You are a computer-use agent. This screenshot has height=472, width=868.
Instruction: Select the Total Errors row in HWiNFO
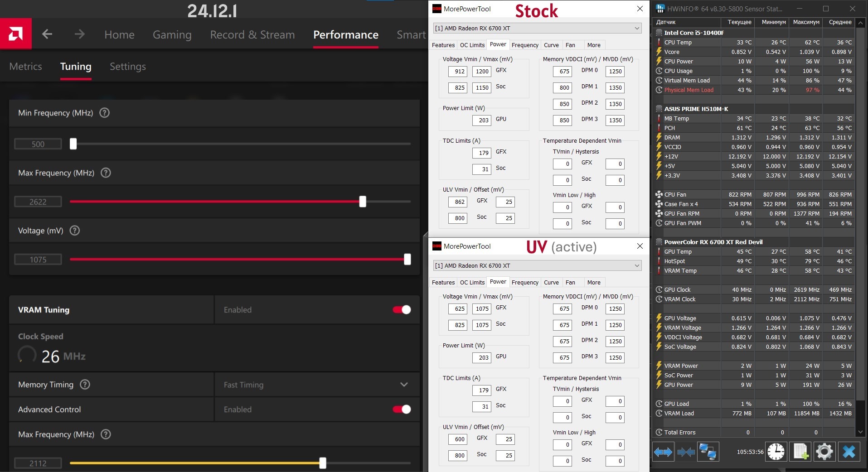coord(755,432)
